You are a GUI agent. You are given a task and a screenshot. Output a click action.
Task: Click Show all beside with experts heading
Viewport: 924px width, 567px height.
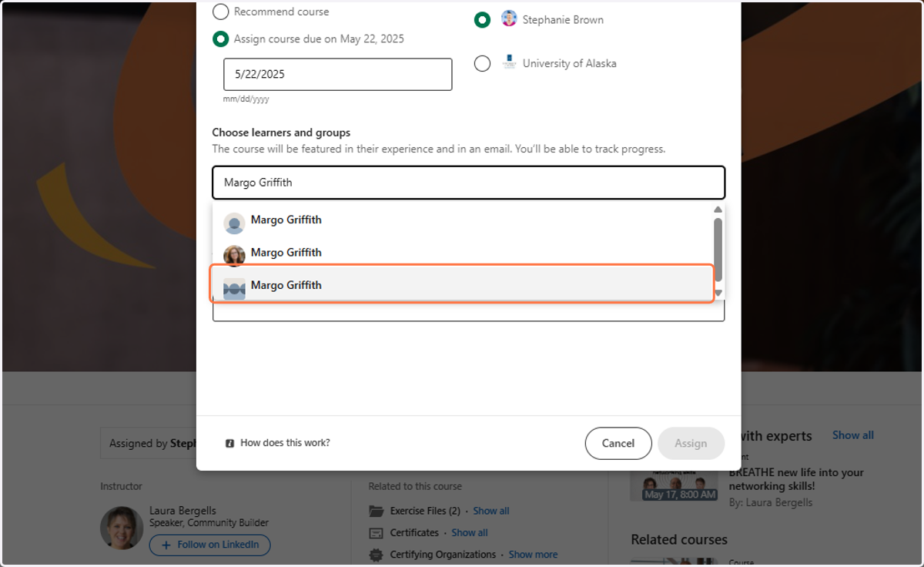pos(853,435)
